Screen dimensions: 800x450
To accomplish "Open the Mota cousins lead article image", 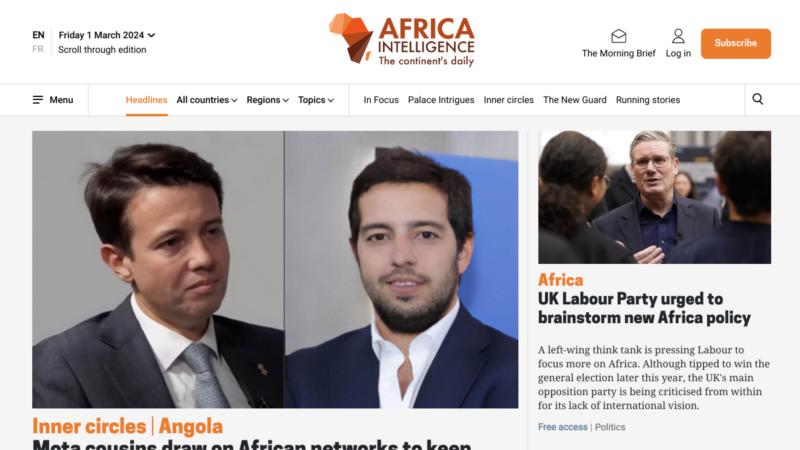I will 275,269.
